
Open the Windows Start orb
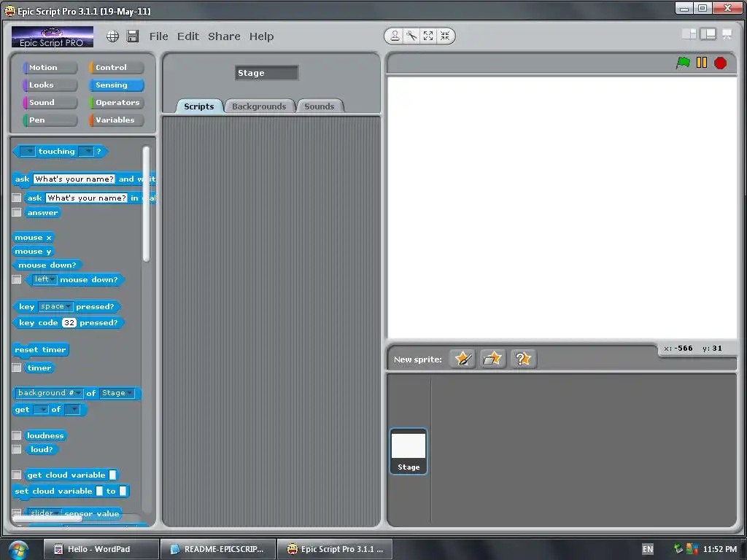tap(18, 550)
